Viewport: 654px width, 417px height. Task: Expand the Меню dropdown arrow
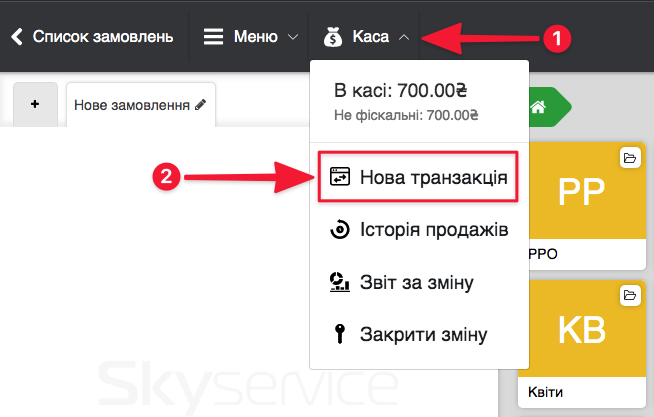point(293,37)
